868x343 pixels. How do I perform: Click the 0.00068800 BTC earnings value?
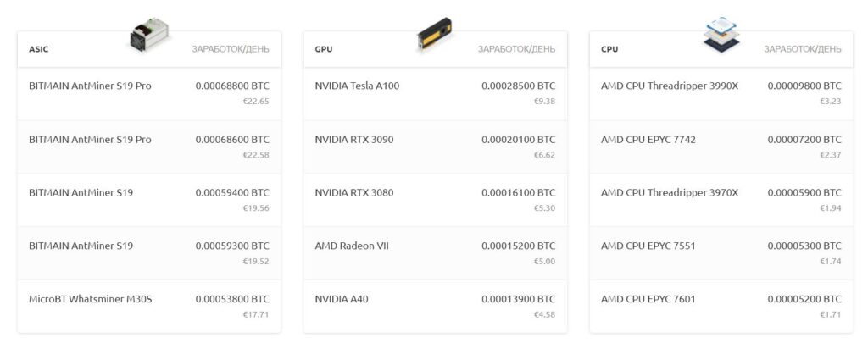pyautogui.click(x=232, y=86)
